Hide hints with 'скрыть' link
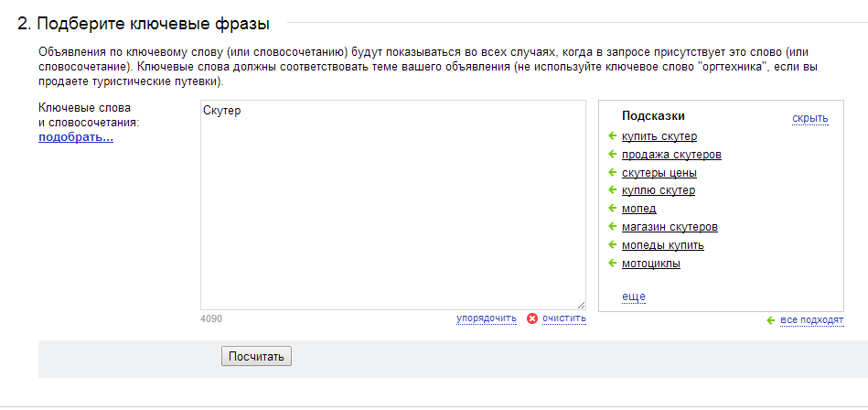Image resolution: width=868 pixels, height=410 pixels. [x=809, y=118]
